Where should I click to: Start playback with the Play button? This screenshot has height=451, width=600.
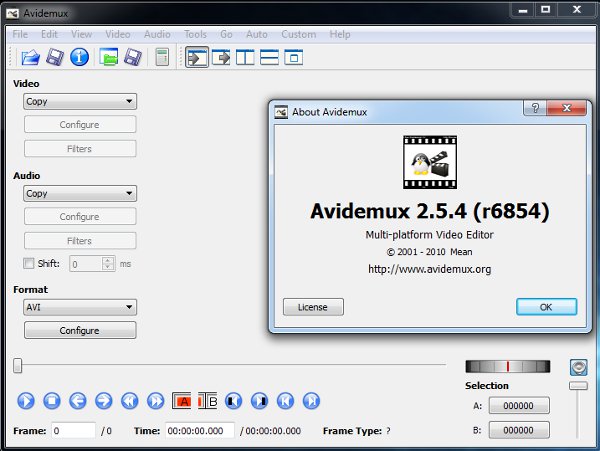click(x=26, y=401)
